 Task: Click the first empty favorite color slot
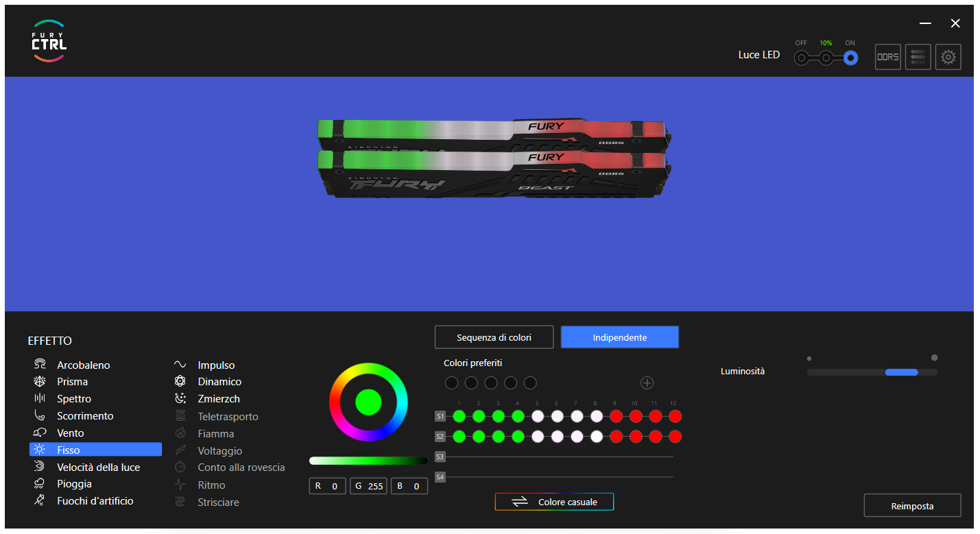click(x=451, y=383)
